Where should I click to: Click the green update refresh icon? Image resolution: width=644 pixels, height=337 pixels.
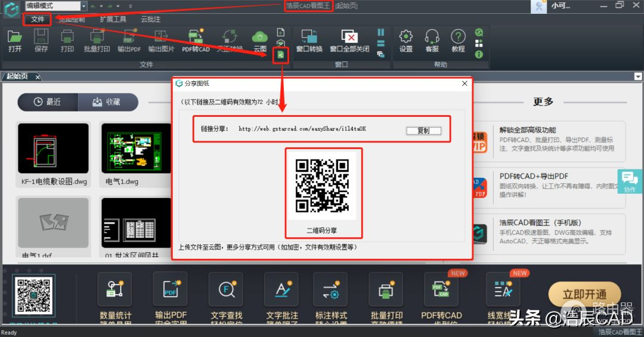pos(479,32)
